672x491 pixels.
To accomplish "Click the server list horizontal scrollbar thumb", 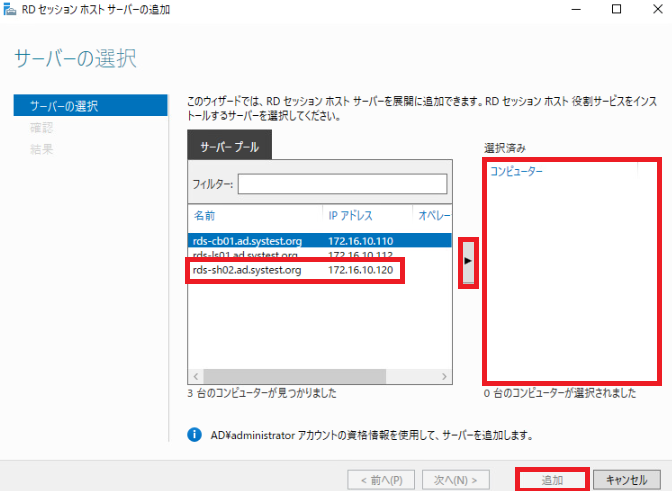I will coord(294,376).
